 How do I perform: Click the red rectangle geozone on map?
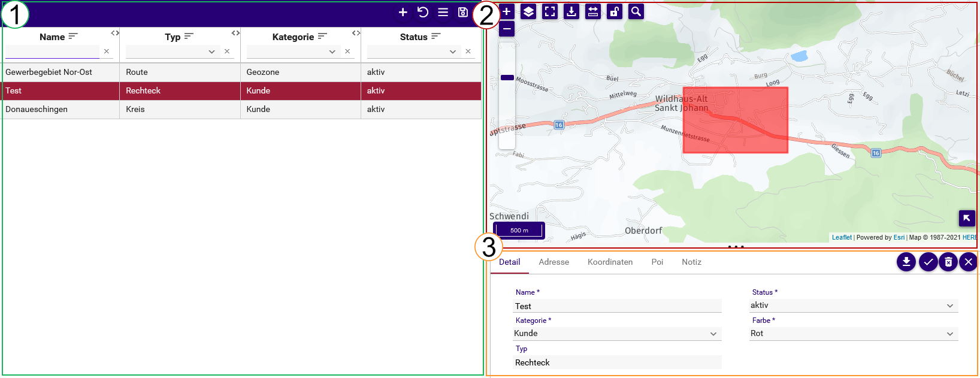[735, 120]
